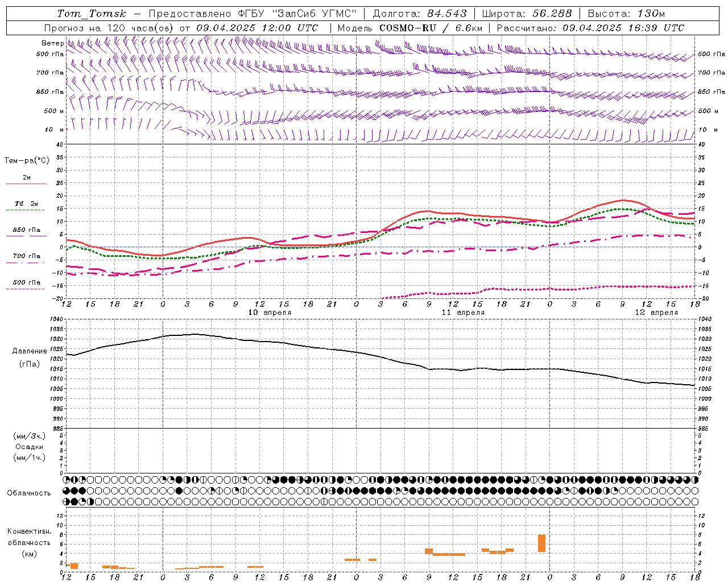Click forecast start time 09.04.2025 12:00 UTC
Image resolution: width=728 pixels, height=582 pixels.
pyautogui.click(x=257, y=28)
